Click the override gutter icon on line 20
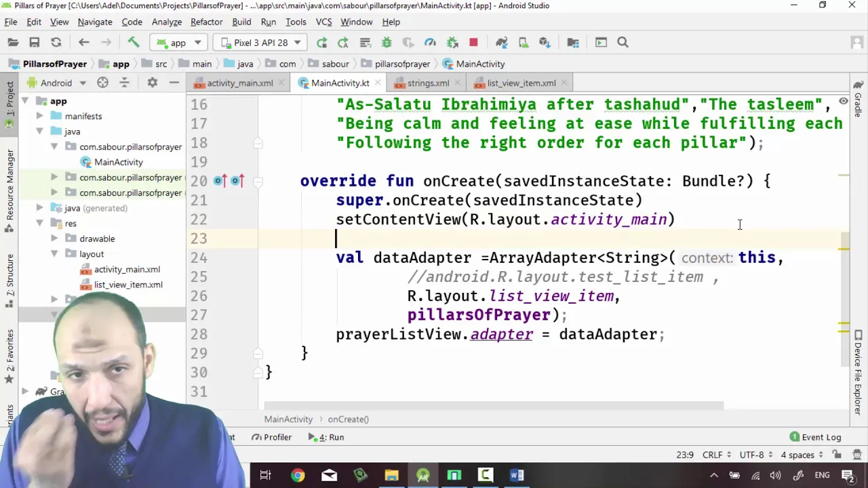 point(220,181)
